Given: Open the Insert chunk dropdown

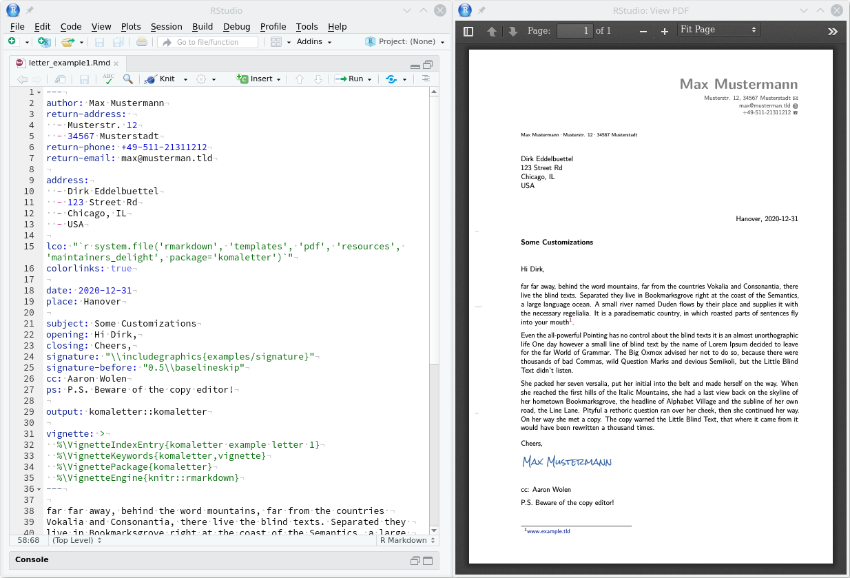Looking at the screenshot, I should [259, 79].
